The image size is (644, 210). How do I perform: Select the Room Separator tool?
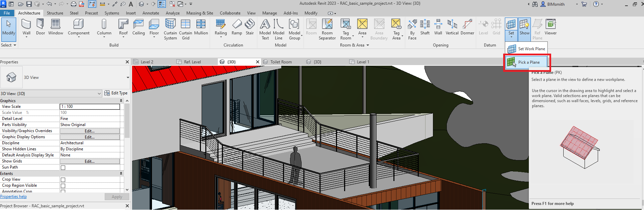[x=327, y=29]
